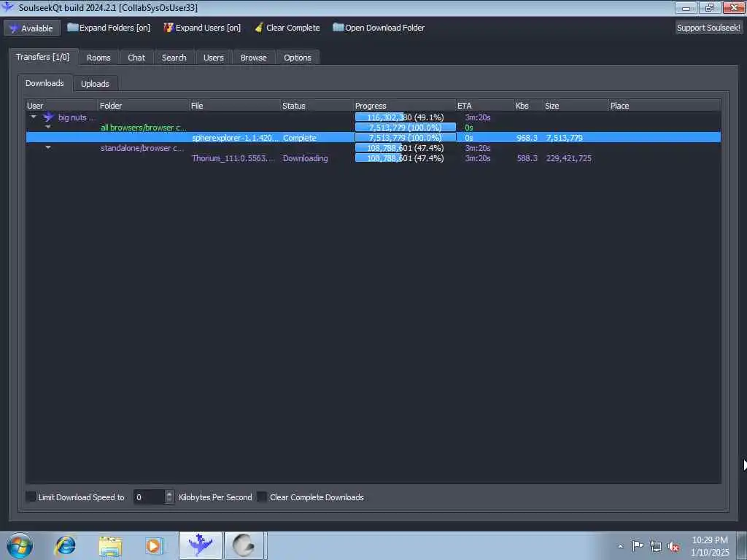This screenshot has width=747, height=560.
Task: Collapse the standalone/browser folder
Action: 48,147
